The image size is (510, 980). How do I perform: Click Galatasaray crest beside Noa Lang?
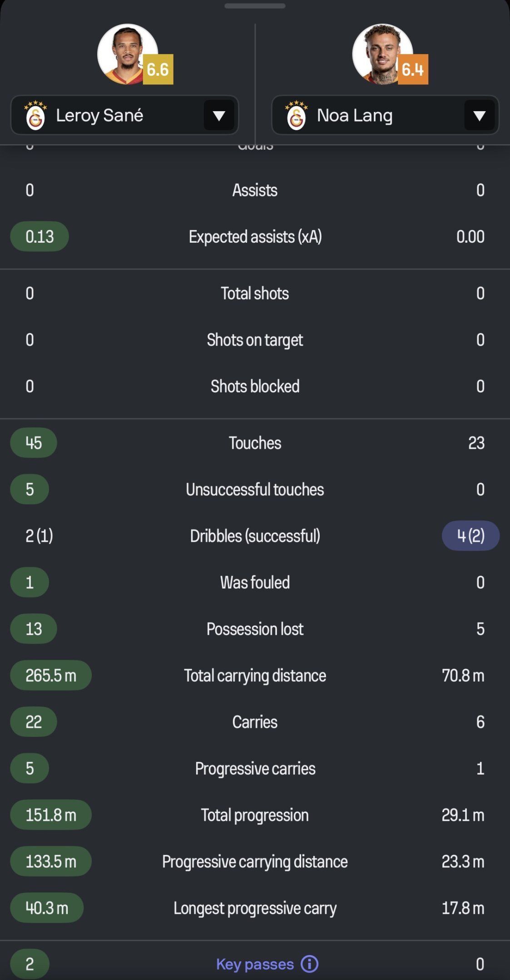coord(296,116)
